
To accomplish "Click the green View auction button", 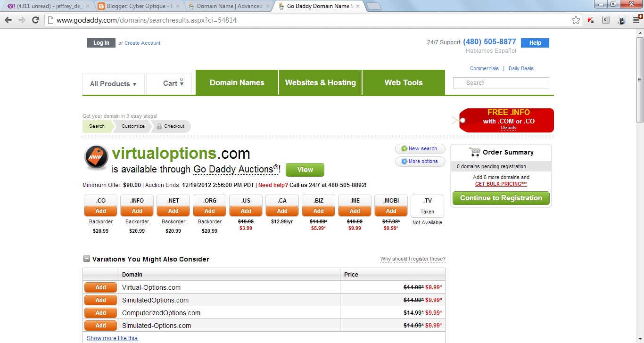I will tap(305, 170).
